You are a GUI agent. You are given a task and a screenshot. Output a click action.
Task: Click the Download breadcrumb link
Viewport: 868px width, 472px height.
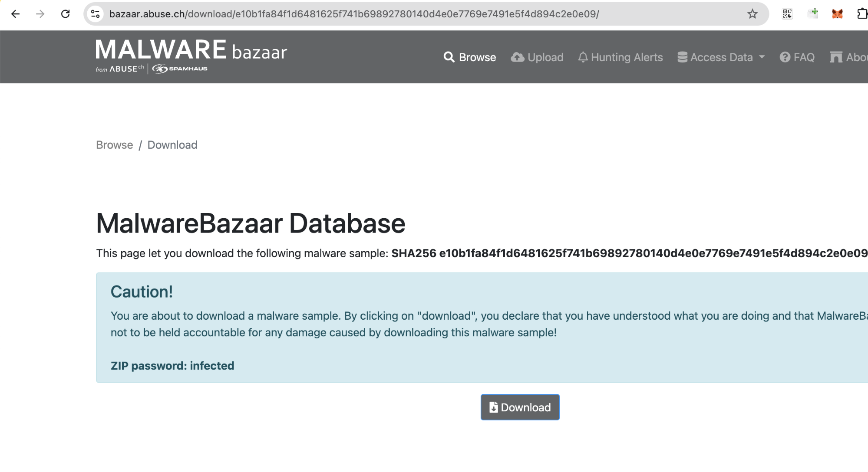click(172, 145)
